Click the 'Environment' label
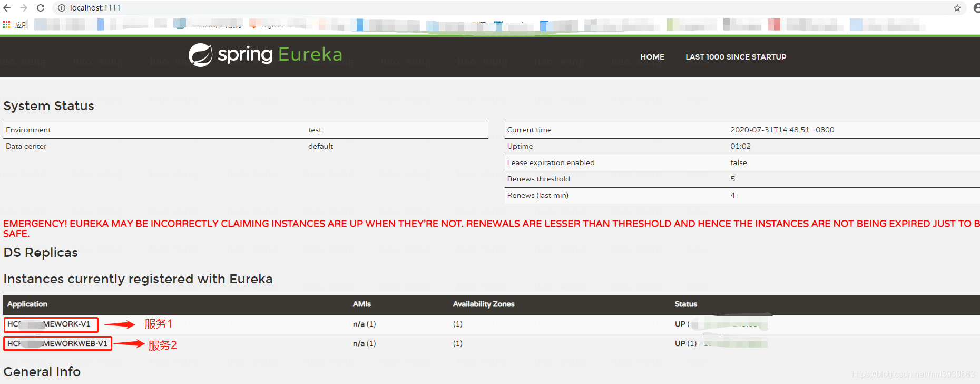Screen dimensions: 980x384 pyautogui.click(x=28, y=130)
